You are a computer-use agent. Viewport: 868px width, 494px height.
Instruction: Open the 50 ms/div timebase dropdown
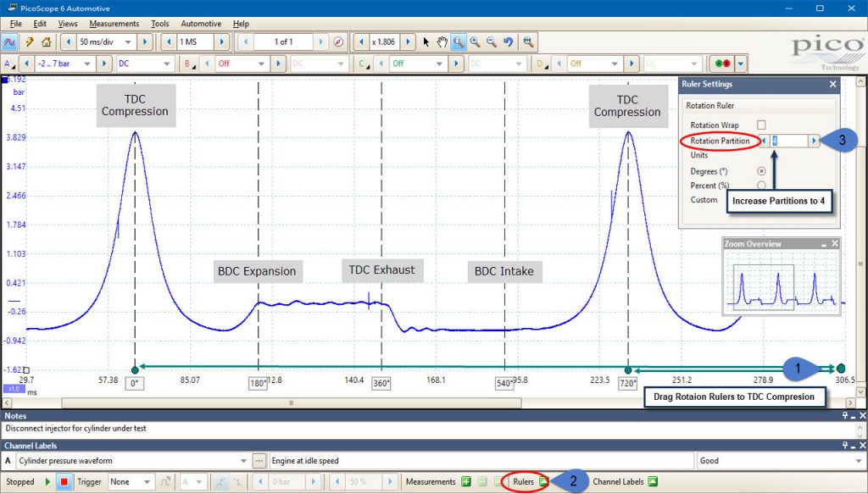(128, 42)
